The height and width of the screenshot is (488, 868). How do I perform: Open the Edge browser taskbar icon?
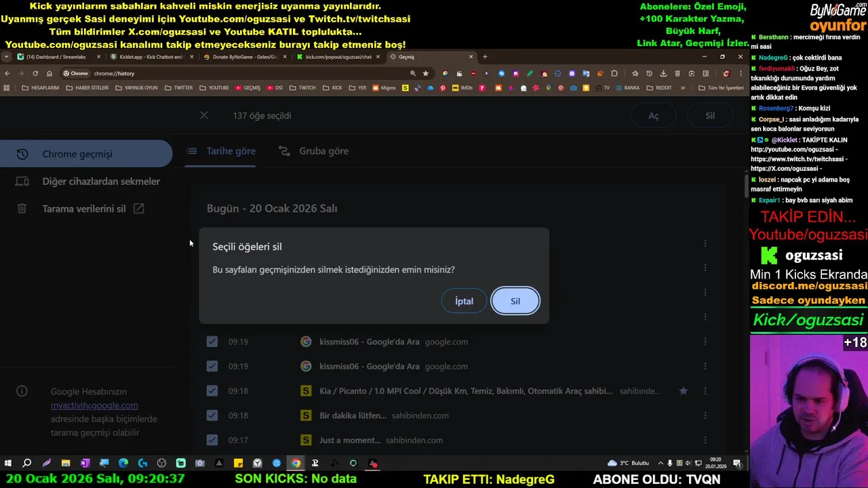[123, 464]
